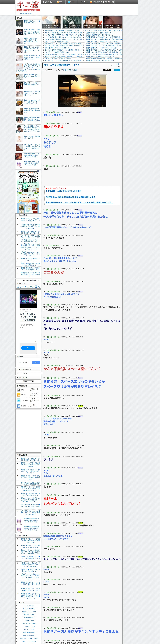Open the Twitter (3226) category

pyautogui.click(x=29, y=618)
